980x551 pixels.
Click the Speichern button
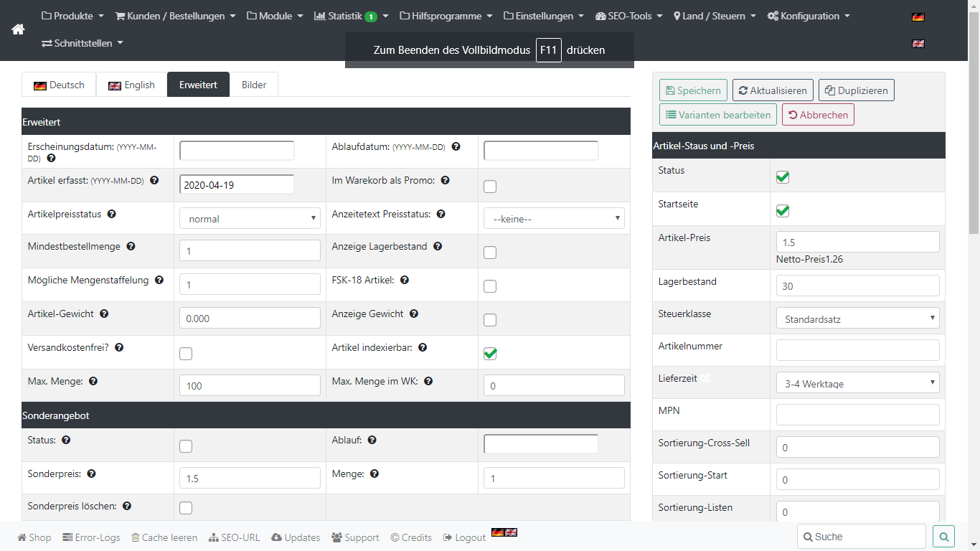point(693,90)
